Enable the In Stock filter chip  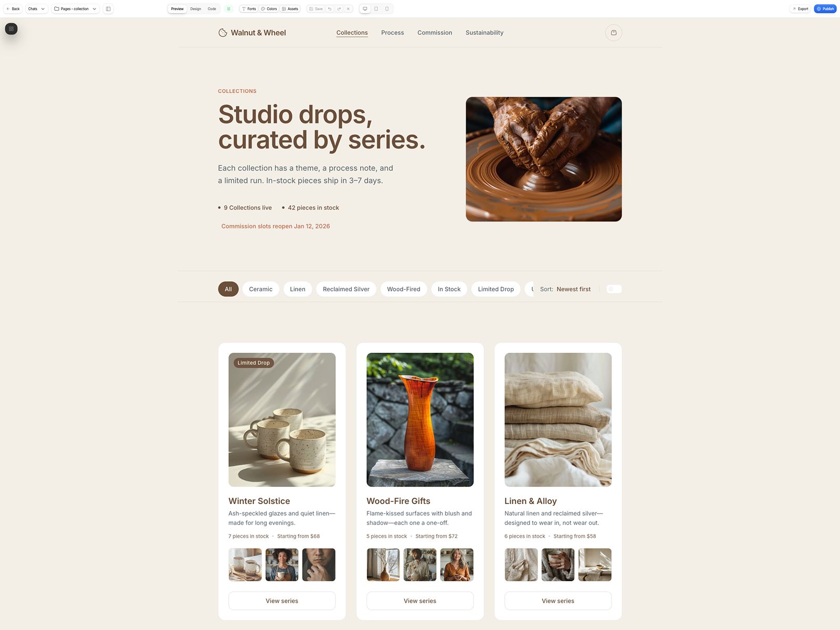(x=449, y=289)
